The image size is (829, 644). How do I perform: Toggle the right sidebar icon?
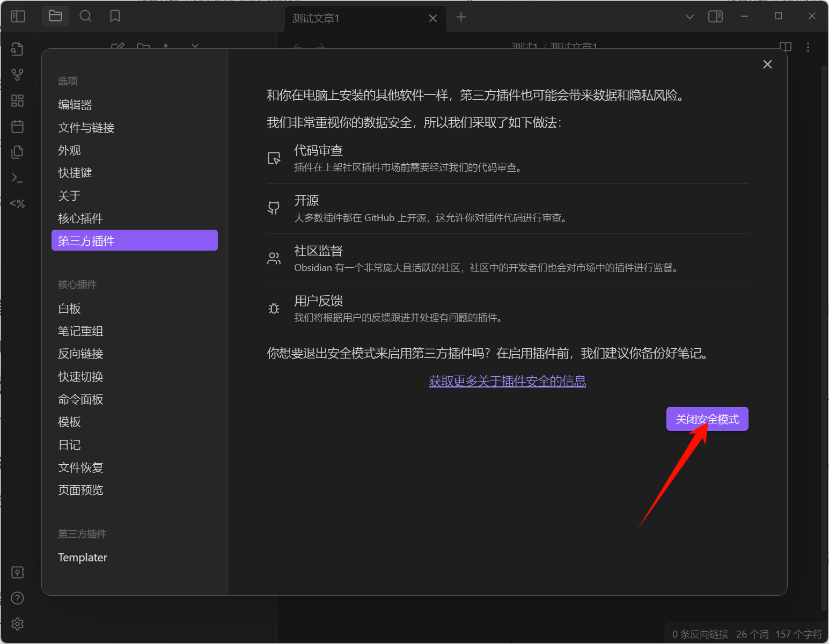[715, 17]
